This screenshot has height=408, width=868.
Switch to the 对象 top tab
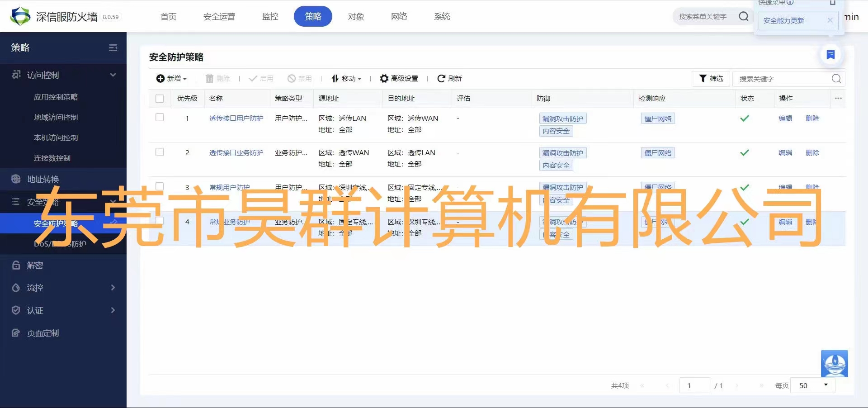point(356,17)
